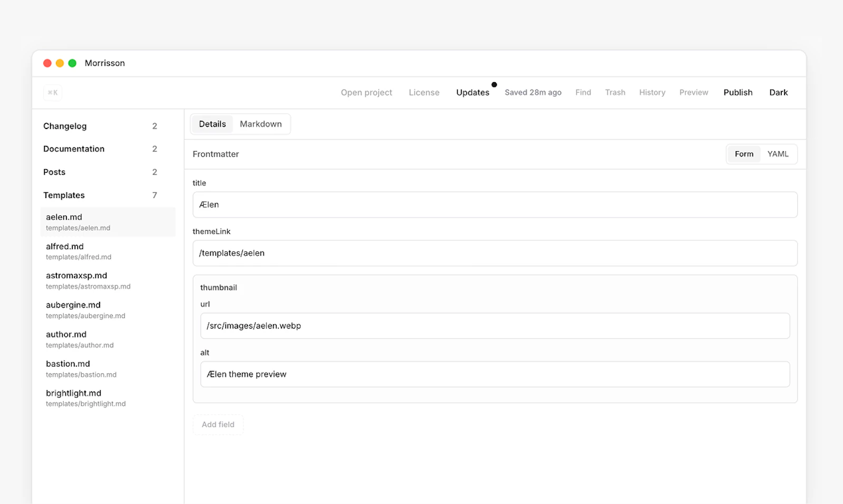Click the themeLink input field

[x=495, y=253]
